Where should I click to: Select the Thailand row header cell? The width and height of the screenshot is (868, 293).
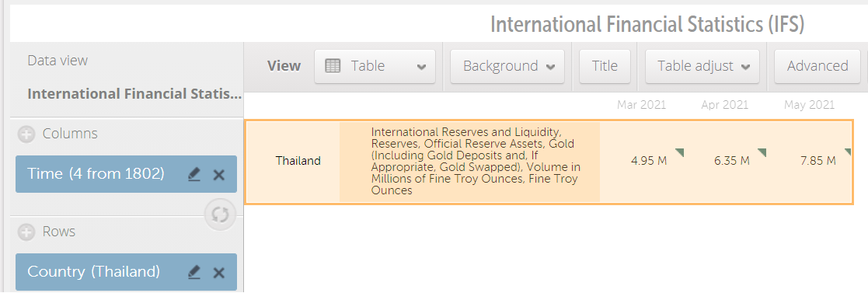pyautogui.click(x=298, y=161)
